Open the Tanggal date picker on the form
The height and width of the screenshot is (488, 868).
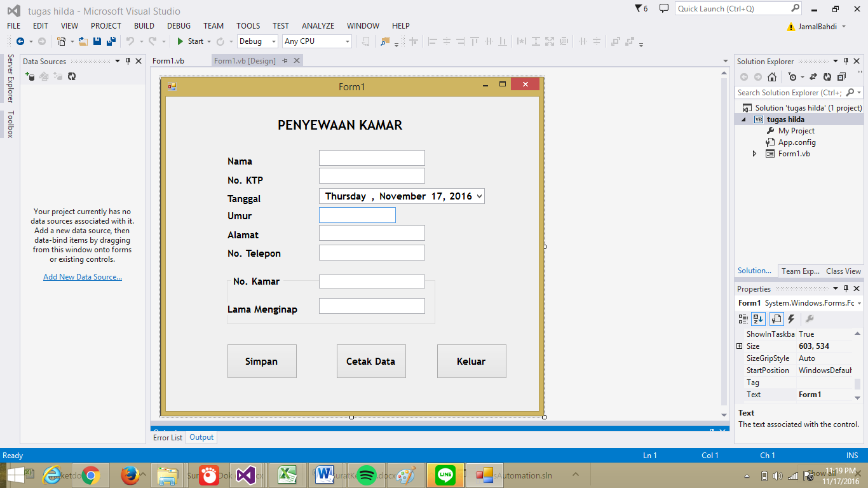tap(478, 196)
